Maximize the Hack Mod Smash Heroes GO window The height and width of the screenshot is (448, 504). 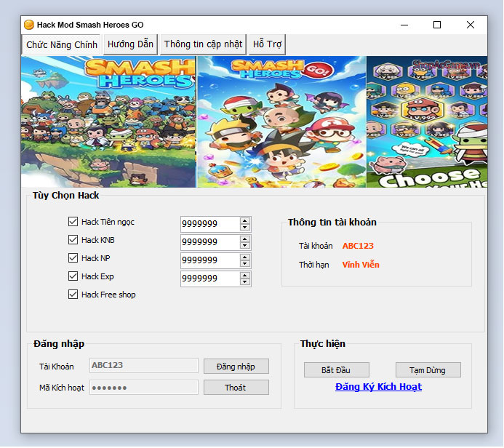(x=437, y=25)
